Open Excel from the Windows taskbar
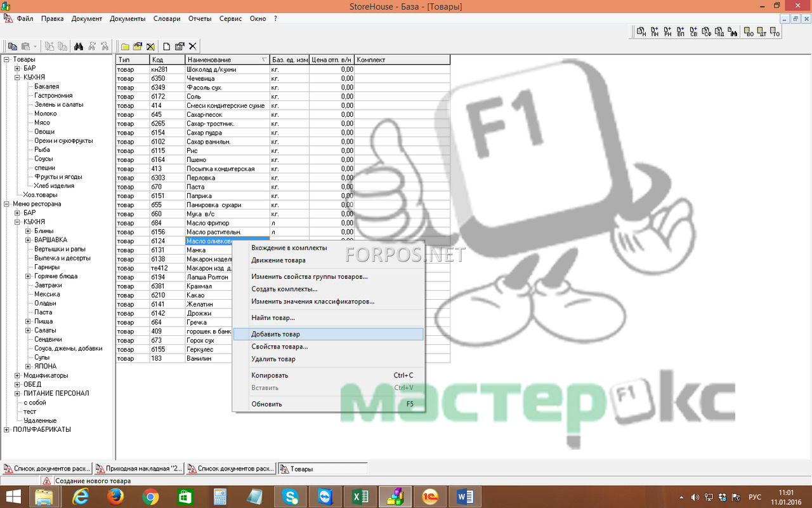The image size is (812, 508). click(x=361, y=496)
